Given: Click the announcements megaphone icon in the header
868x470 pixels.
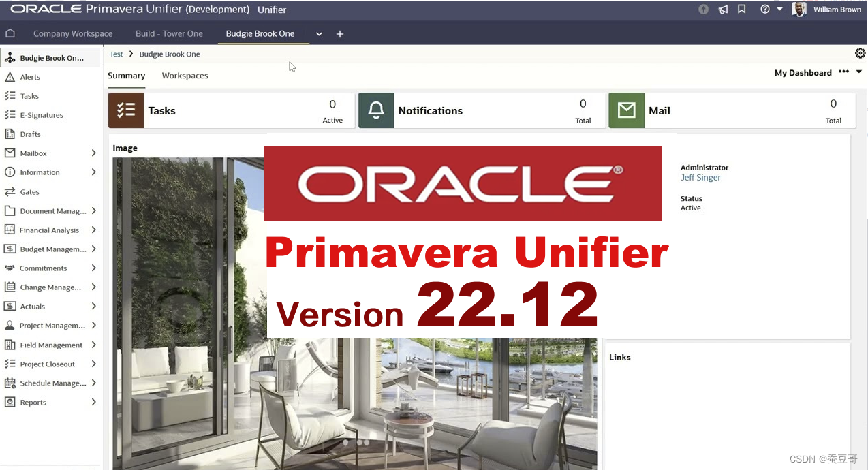Looking at the screenshot, I should tap(723, 10).
